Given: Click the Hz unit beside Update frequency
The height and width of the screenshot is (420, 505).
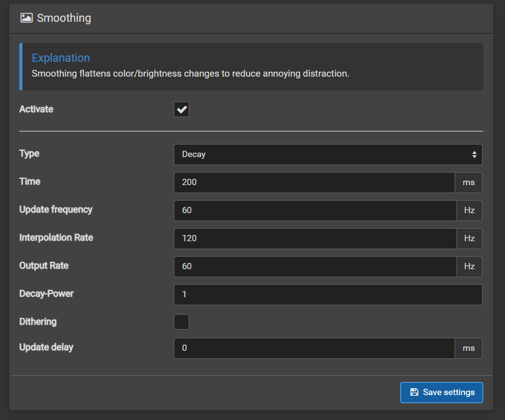Looking at the screenshot, I should click(469, 211).
